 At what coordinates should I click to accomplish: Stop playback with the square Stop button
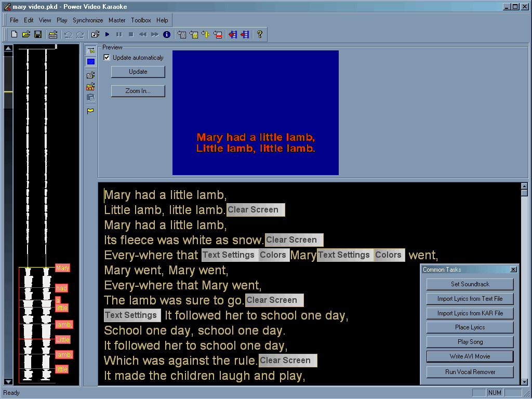point(131,34)
